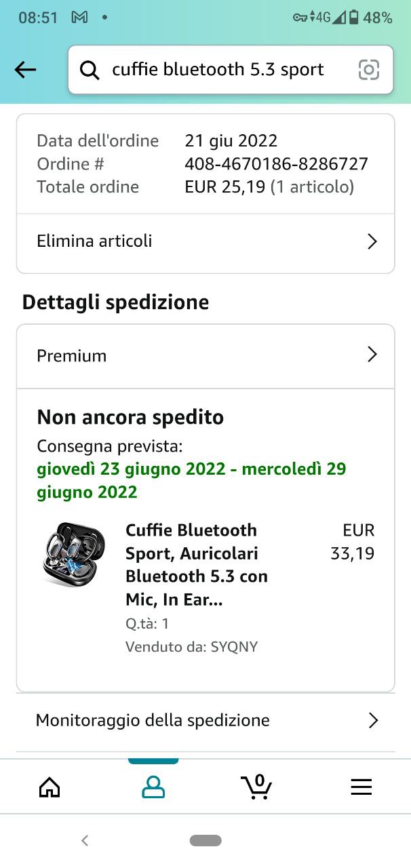Select Elimina articoli row
This screenshot has height=868, width=411.
click(206, 241)
